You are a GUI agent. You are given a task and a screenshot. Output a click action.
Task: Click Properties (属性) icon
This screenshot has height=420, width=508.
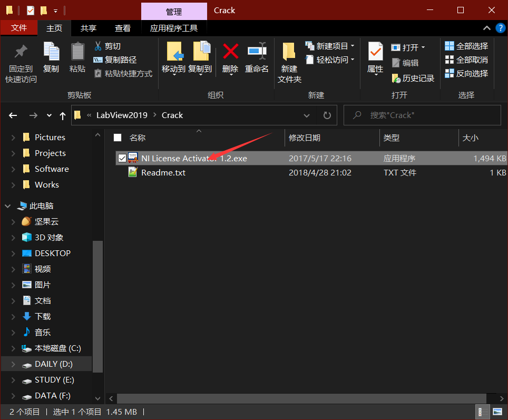(376, 51)
